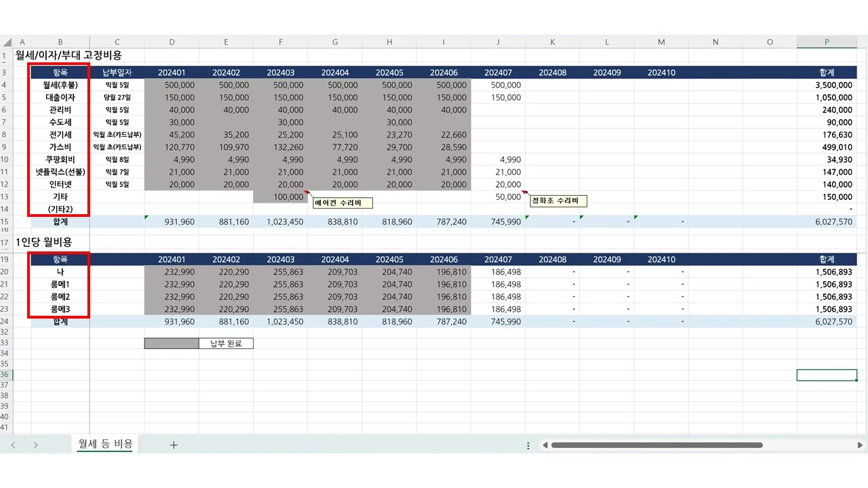868x488 pixels.
Task: Click the 가스비 item cell
Action: click(x=60, y=147)
